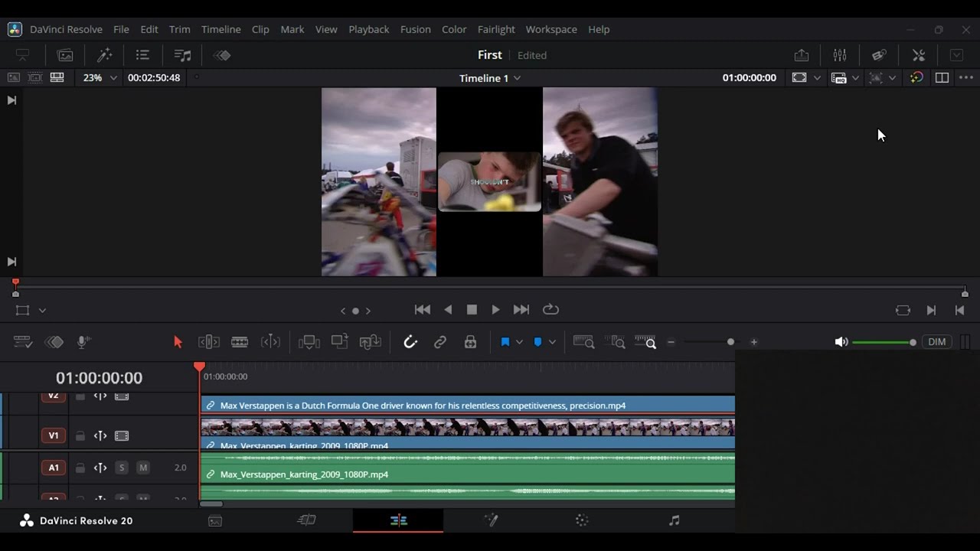Click the DIM audio button
This screenshot has height=551, width=980.
[937, 342]
